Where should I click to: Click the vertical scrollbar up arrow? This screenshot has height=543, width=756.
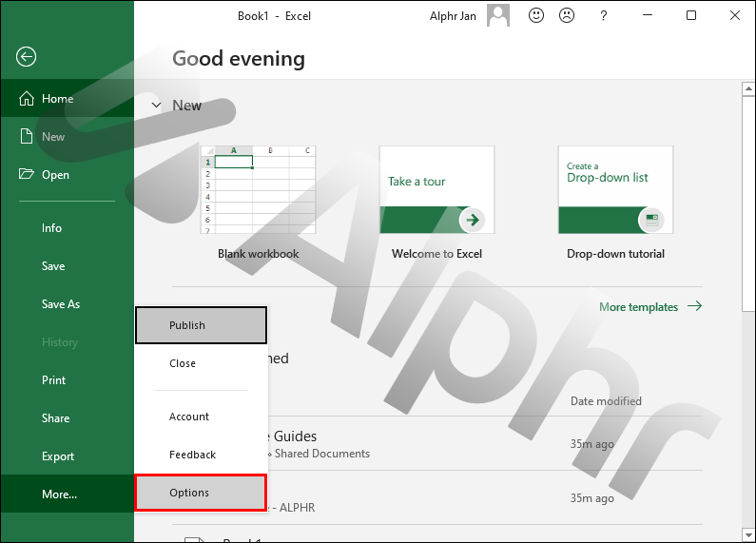(x=747, y=88)
